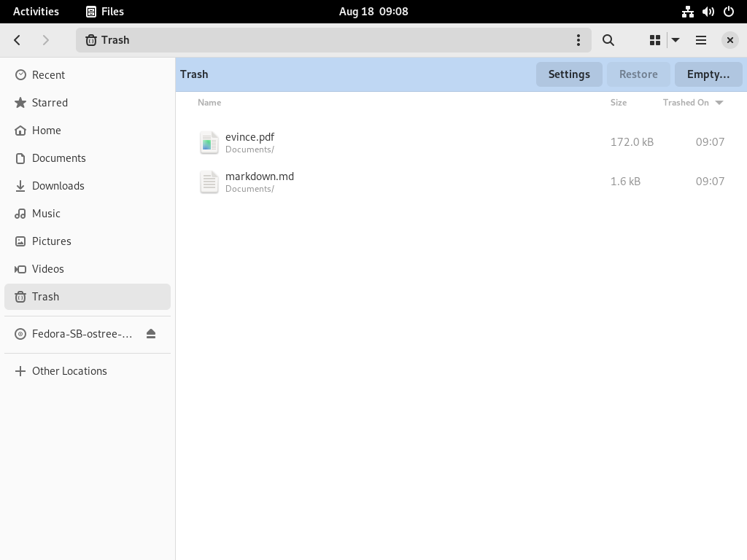Expand view options dropdown arrow
Viewport: 747px width, 560px height.
tap(676, 40)
